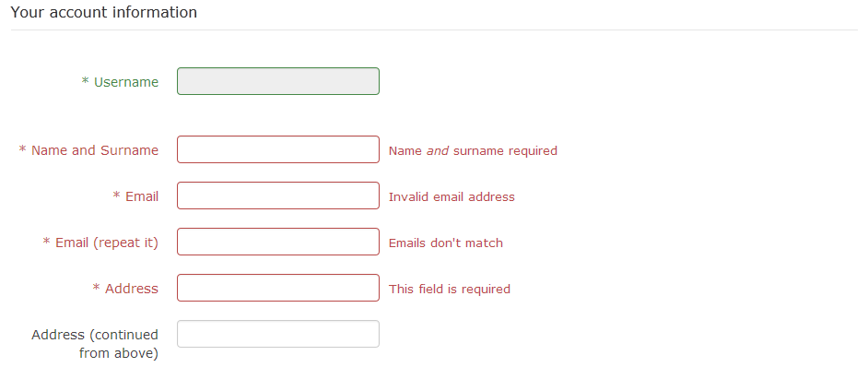Focus the required Address text field

click(277, 288)
